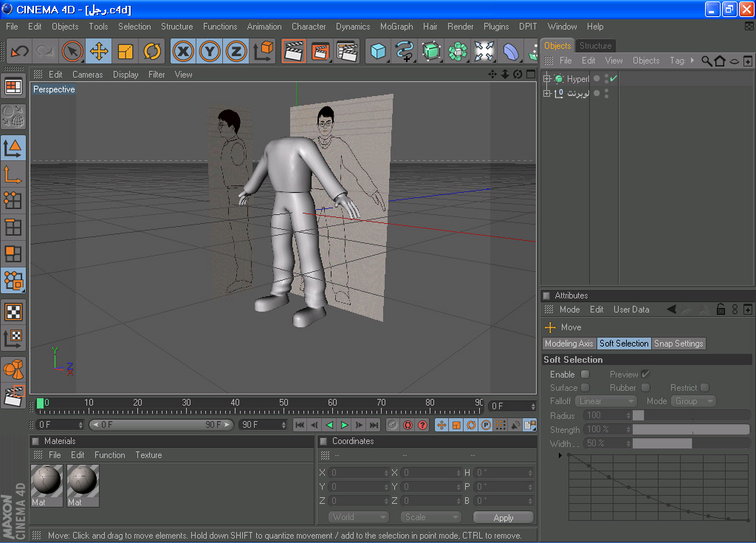Activate the Move tool in toolbar
Screen dimensions: 756x543
tap(99, 51)
